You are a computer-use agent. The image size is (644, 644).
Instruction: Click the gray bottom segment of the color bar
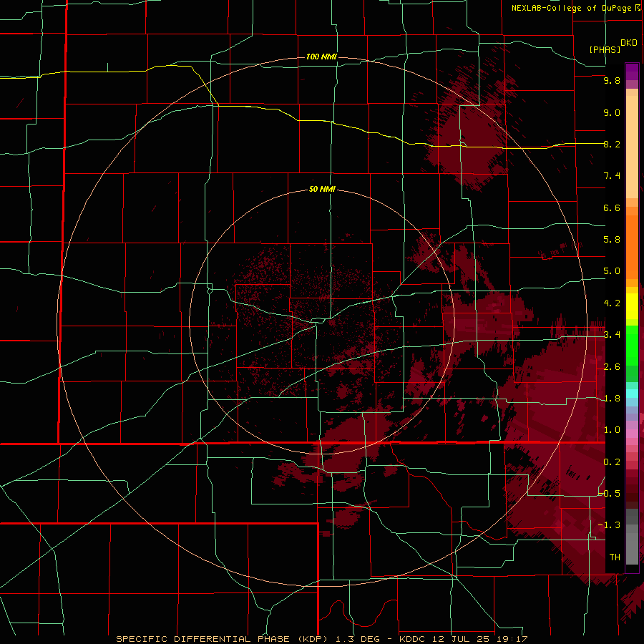632,545
